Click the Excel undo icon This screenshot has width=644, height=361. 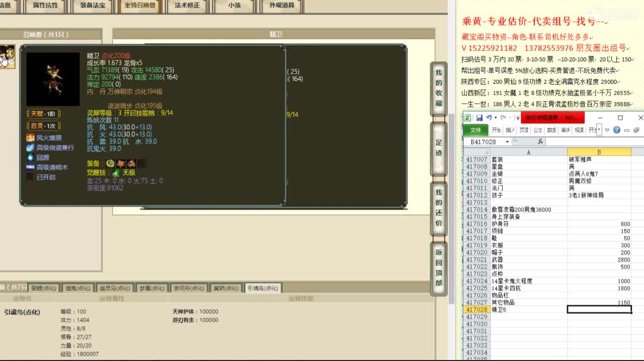[489, 118]
